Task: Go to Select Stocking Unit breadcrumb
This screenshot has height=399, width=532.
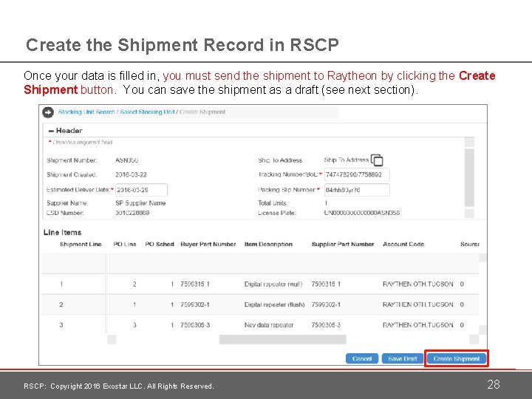Action: click(147, 112)
